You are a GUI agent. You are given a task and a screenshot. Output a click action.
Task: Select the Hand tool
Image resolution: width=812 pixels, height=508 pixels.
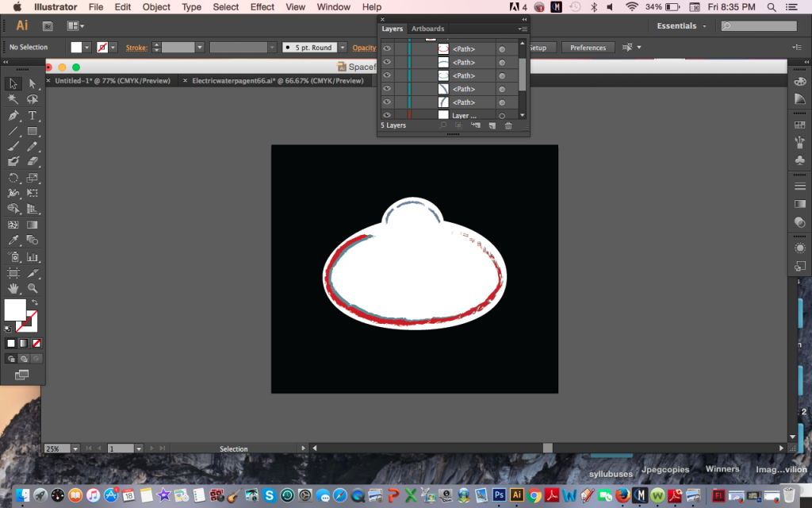tap(13, 288)
